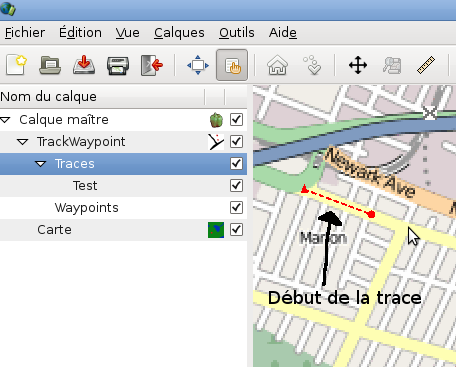Select the ruler measuring tool
The image size is (456, 367).
426,65
